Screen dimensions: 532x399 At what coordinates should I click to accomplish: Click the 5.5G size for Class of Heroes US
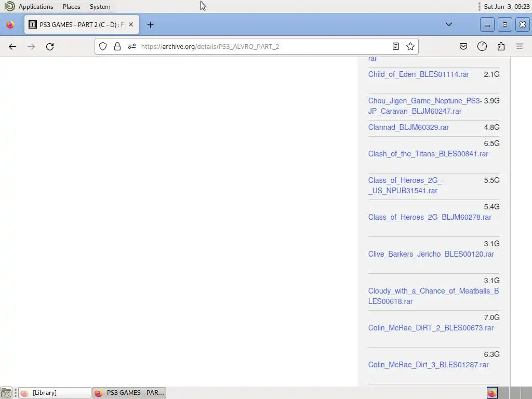tap(491, 180)
